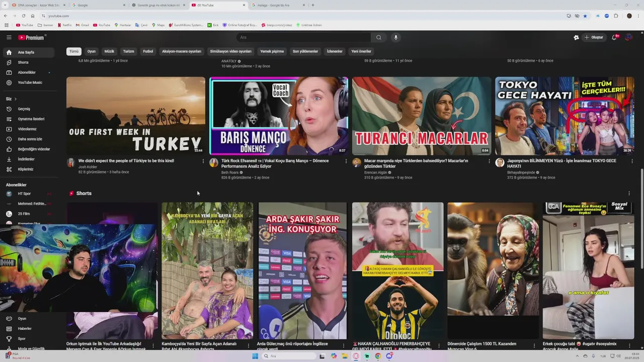Open the Gmail bookmark
644x362 pixels.
pyautogui.click(x=83, y=25)
